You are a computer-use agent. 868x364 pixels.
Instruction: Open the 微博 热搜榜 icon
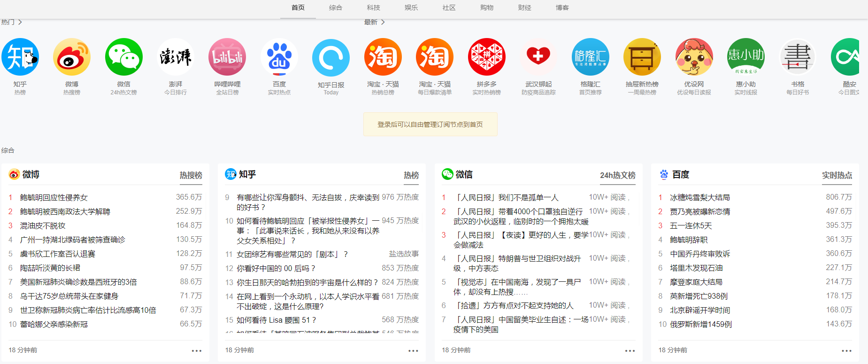tap(72, 57)
